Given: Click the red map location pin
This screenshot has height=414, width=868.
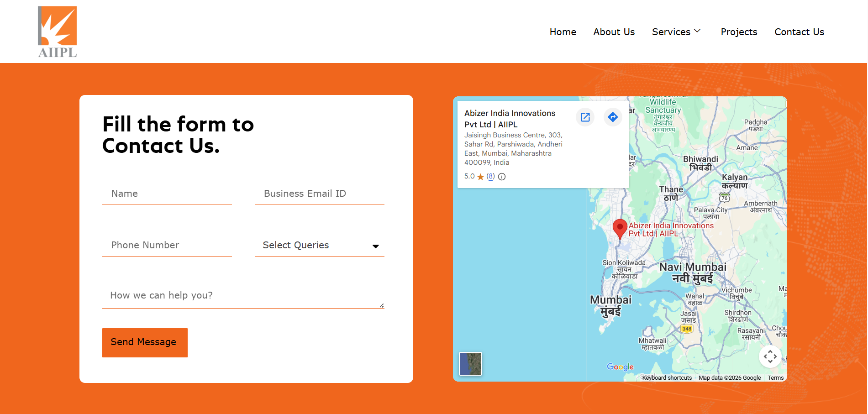Looking at the screenshot, I should pos(620,228).
